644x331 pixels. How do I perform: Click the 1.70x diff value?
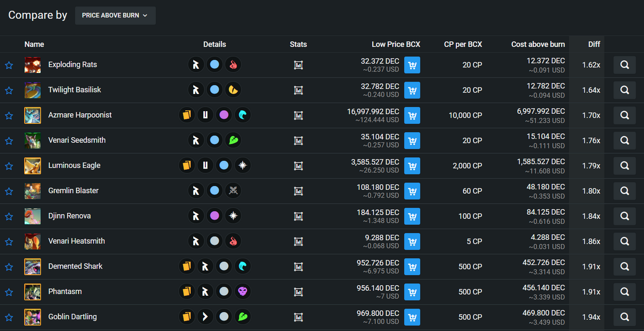point(591,115)
